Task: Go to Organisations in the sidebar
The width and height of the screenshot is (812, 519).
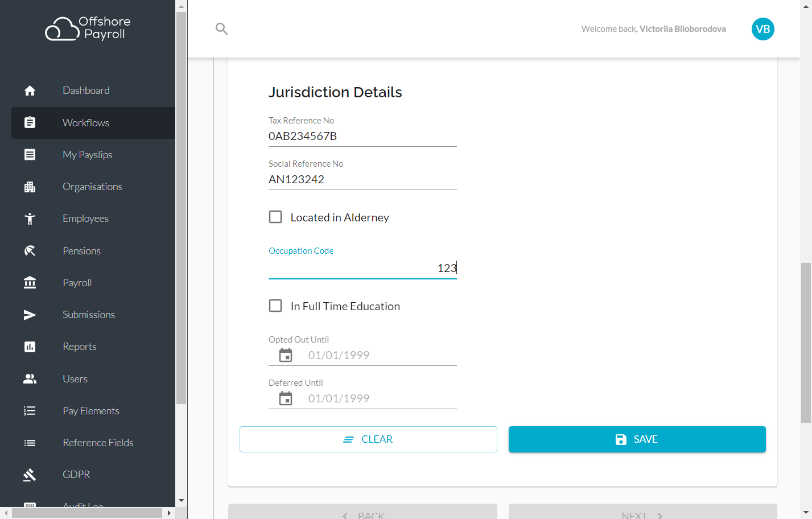Action: click(93, 187)
